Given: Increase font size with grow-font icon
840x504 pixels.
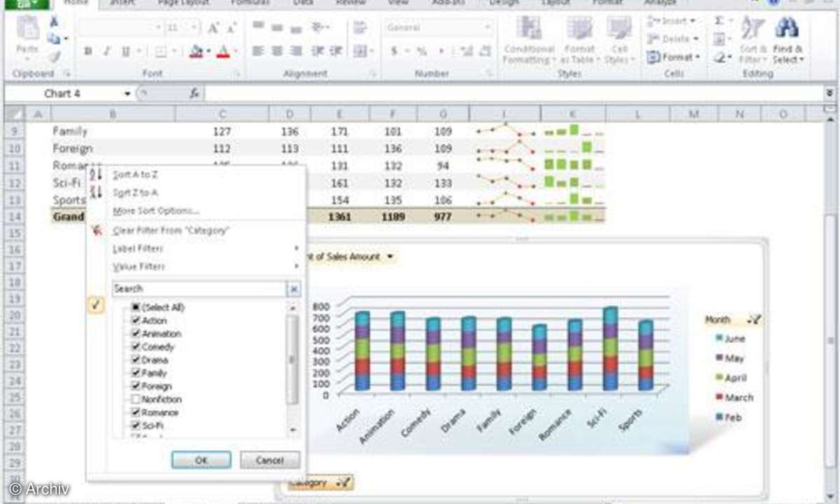Looking at the screenshot, I should pos(213,27).
